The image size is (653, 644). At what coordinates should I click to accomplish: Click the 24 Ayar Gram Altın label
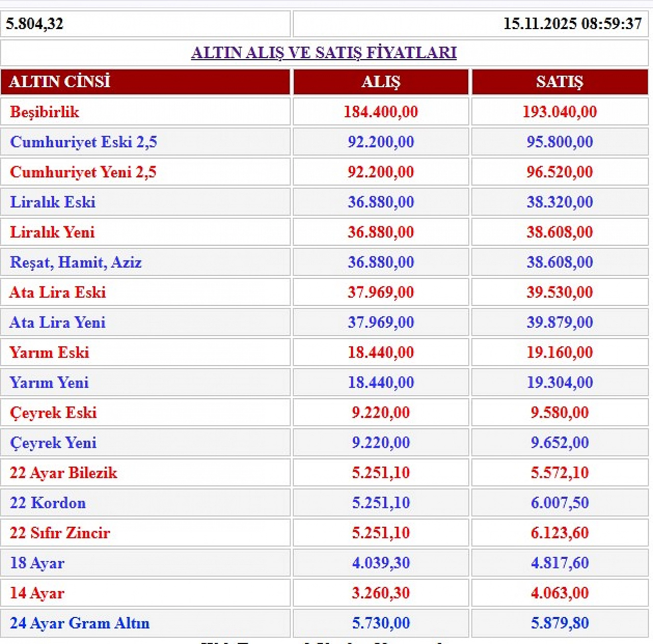click(80, 623)
